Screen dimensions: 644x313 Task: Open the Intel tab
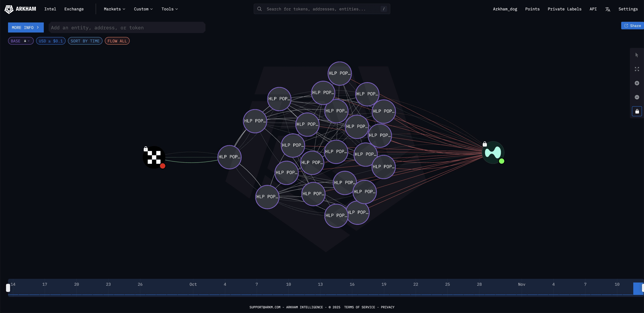coord(50,9)
